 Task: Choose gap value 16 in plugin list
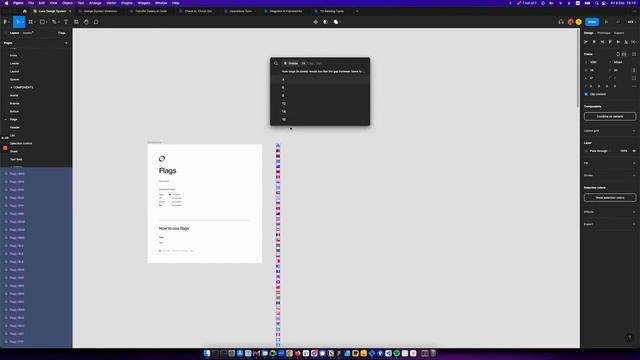point(320,120)
